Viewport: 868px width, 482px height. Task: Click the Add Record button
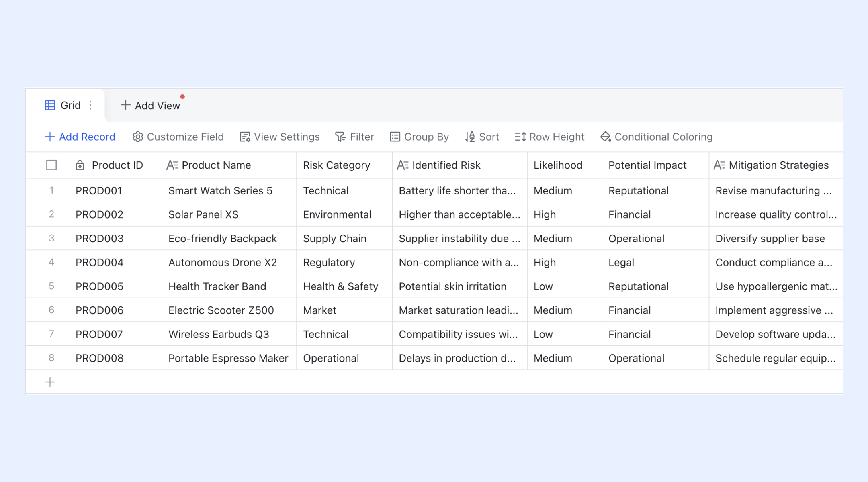point(80,137)
